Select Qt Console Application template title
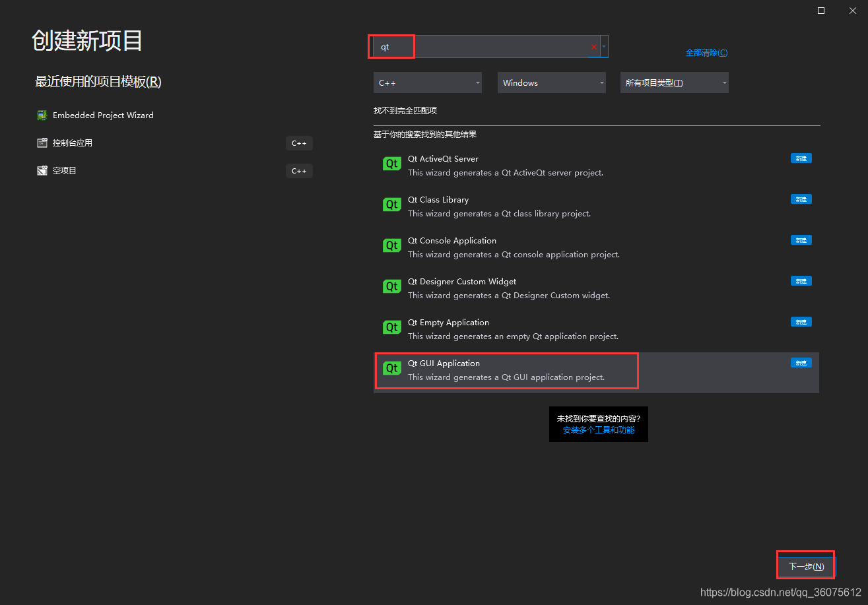Image resolution: width=868 pixels, height=605 pixels. coord(452,241)
